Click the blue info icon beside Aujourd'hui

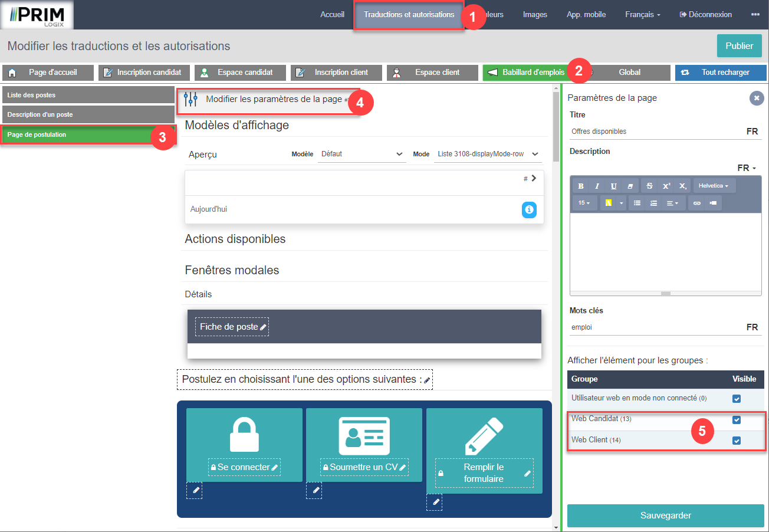(x=529, y=209)
